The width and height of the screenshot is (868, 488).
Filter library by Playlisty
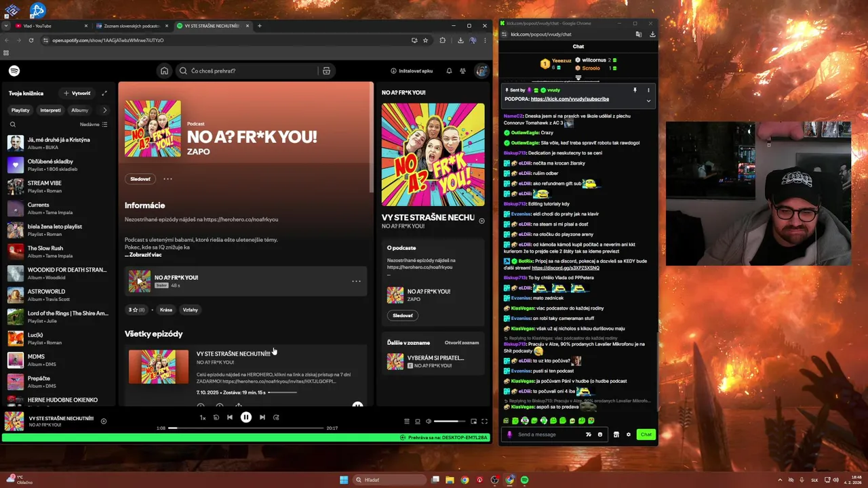pyautogui.click(x=20, y=110)
